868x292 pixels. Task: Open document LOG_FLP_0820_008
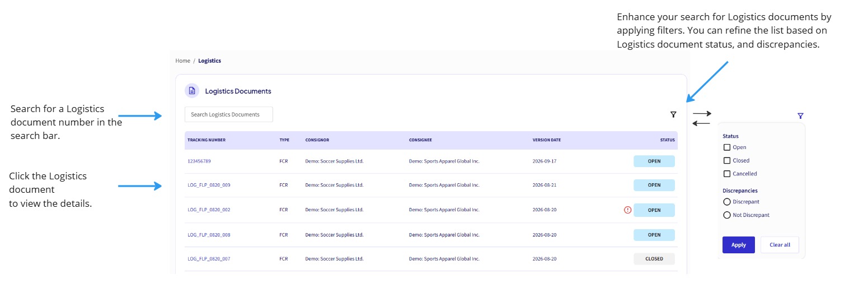[x=209, y=235]
